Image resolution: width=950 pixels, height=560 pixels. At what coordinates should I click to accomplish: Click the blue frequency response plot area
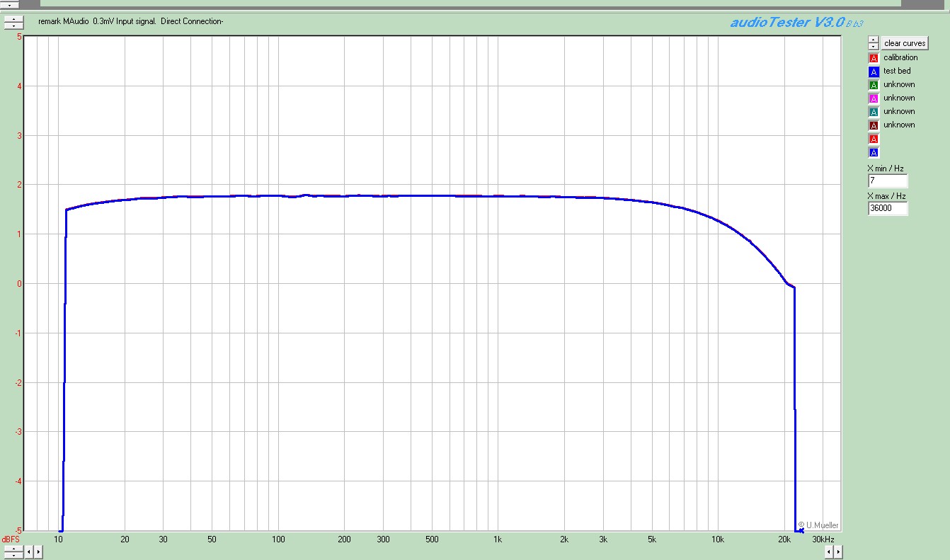pos(433,283)
